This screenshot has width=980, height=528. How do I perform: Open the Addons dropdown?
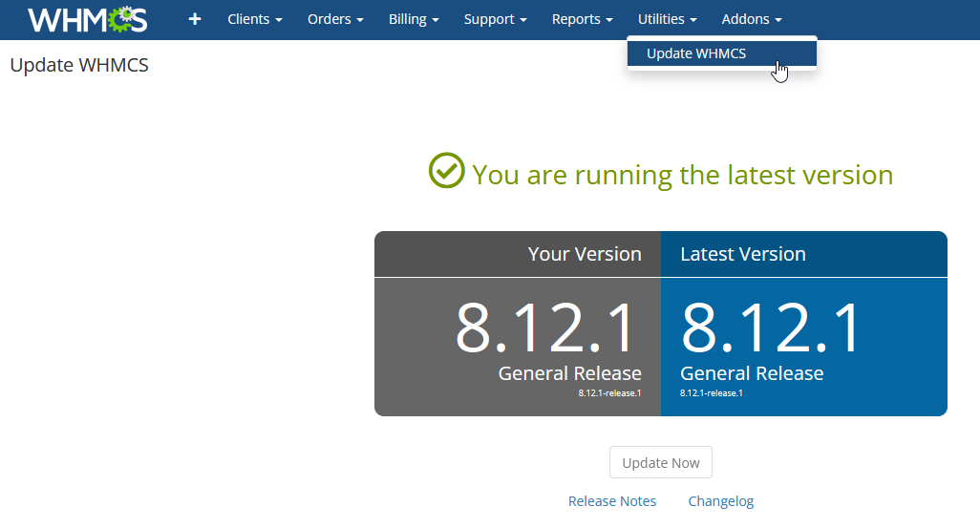(752, 19)
